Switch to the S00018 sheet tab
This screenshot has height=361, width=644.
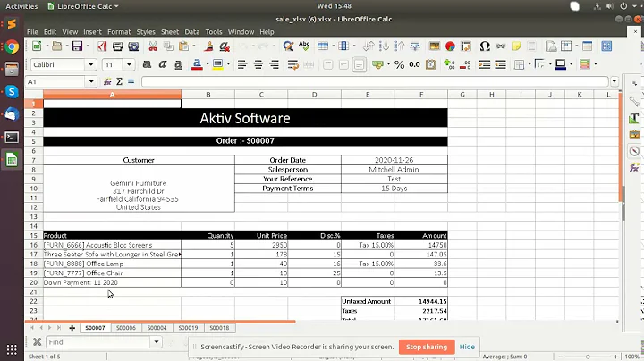click(x=219, y=328)
